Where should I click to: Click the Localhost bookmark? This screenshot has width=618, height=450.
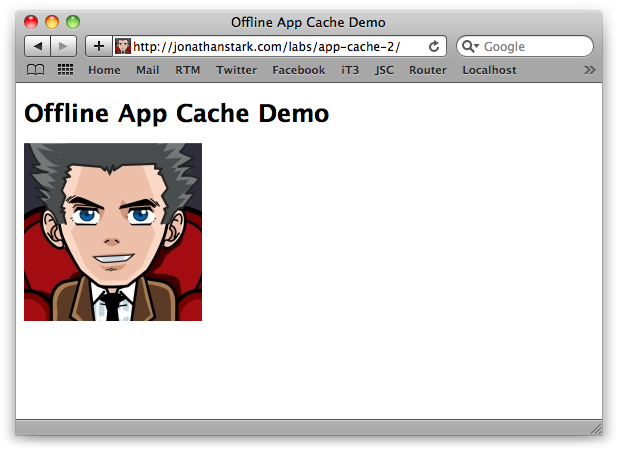coord(489,70)
